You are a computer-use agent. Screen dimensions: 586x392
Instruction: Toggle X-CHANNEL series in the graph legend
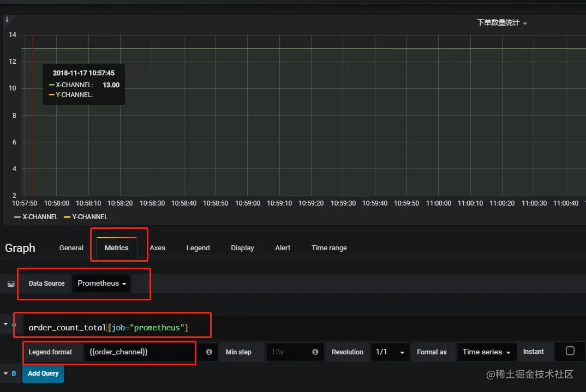40,217
